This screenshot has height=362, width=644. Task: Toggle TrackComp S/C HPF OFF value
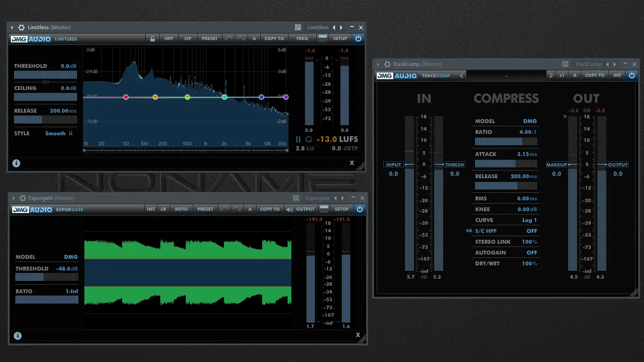(x=532, y=231)
